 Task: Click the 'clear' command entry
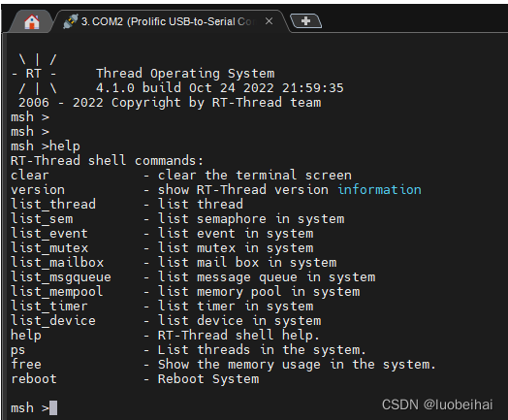click(x=181, y=175)
